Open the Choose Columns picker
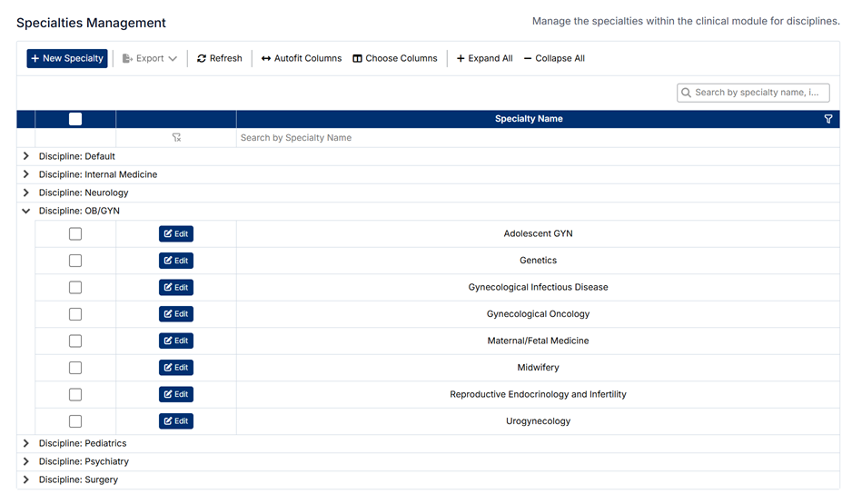This screenshot has width=852, height=504. (x=395, y=58)
